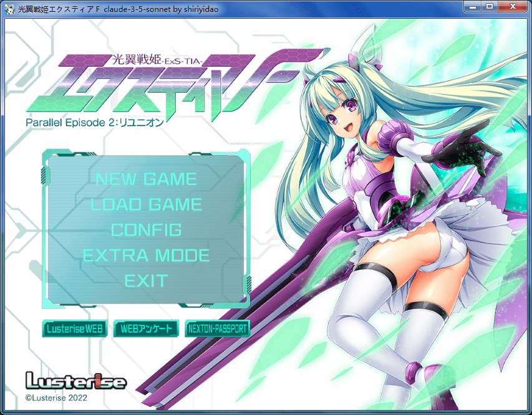Start a new game from the menu
This screenshot has height=415, width=532.
coord(146,179)
